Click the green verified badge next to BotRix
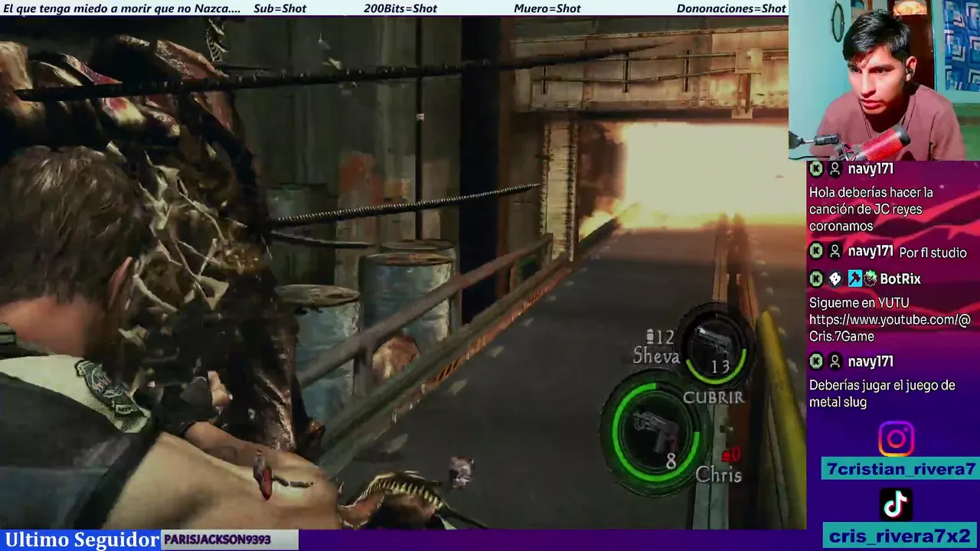This screenshot has height=551, width=980. click(871, 279)
